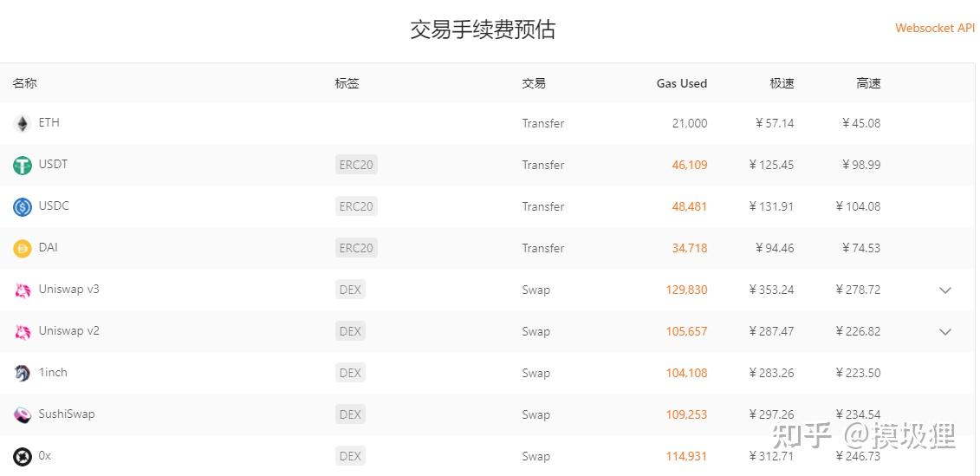This screenshot has width=980, height=476.
Task: Click the green USDT Tether icon
Action: pos(23,165)
